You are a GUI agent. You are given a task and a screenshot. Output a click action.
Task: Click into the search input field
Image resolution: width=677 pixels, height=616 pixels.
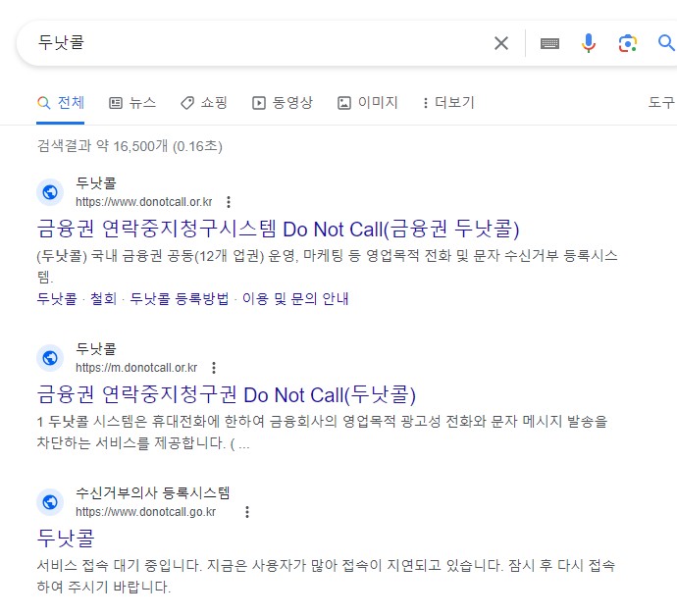tap(255, 43)
